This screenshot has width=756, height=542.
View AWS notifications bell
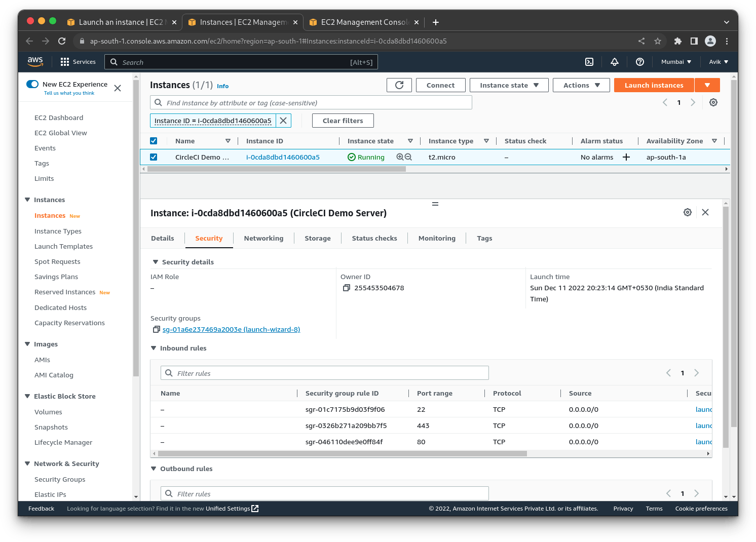click(614, 61)
